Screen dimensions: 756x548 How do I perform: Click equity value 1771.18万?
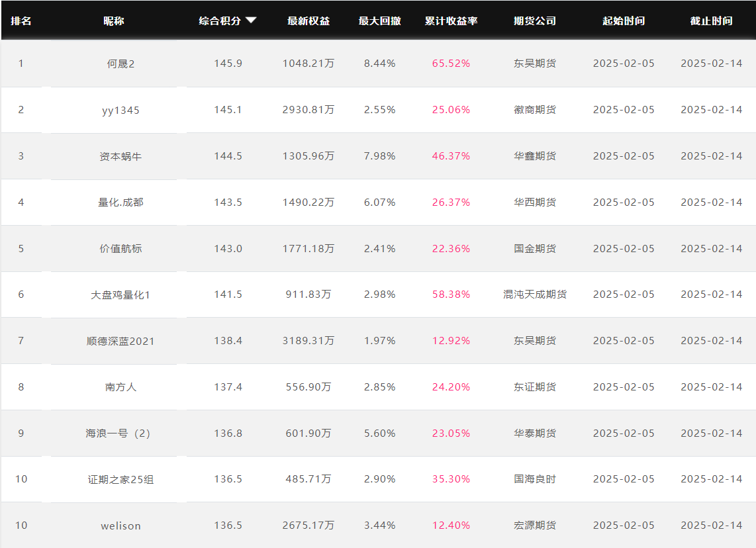coord(308,248)
